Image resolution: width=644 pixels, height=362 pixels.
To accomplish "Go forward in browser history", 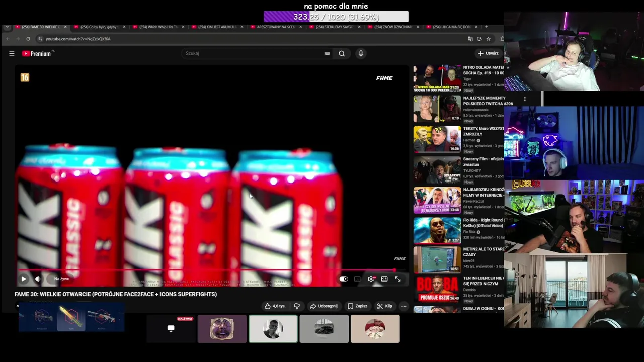I will point(18,39).
